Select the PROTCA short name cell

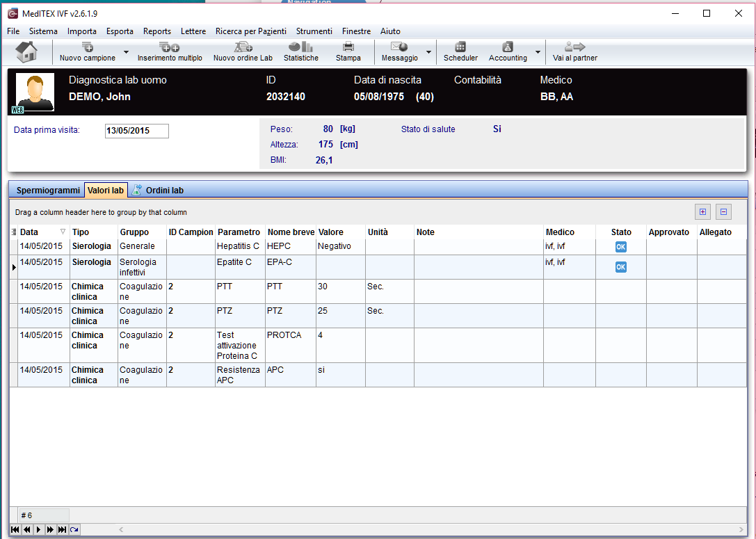(290, 345)
